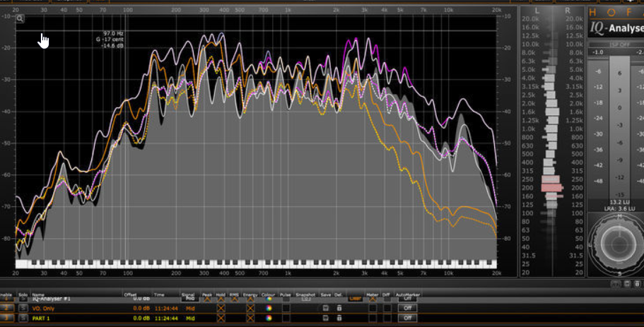Open the AutoMarker Off dropdown for PART 1
The height and width of the screenshot is (327, 644).
(407, 318)
